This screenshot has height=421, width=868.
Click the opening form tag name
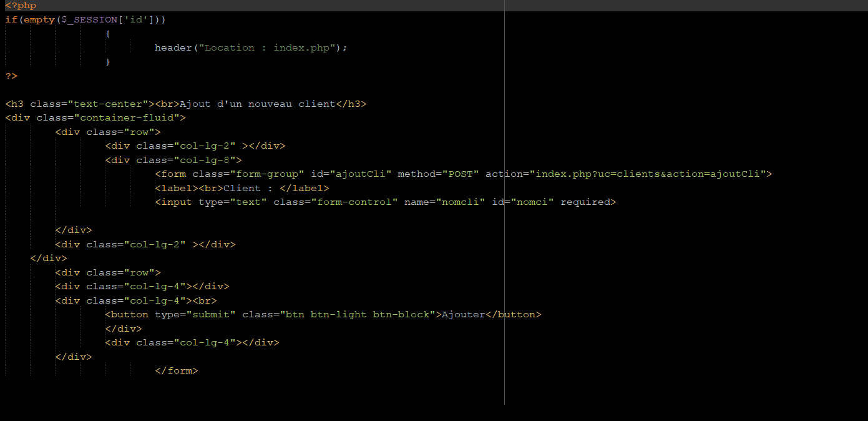(173, 174)
